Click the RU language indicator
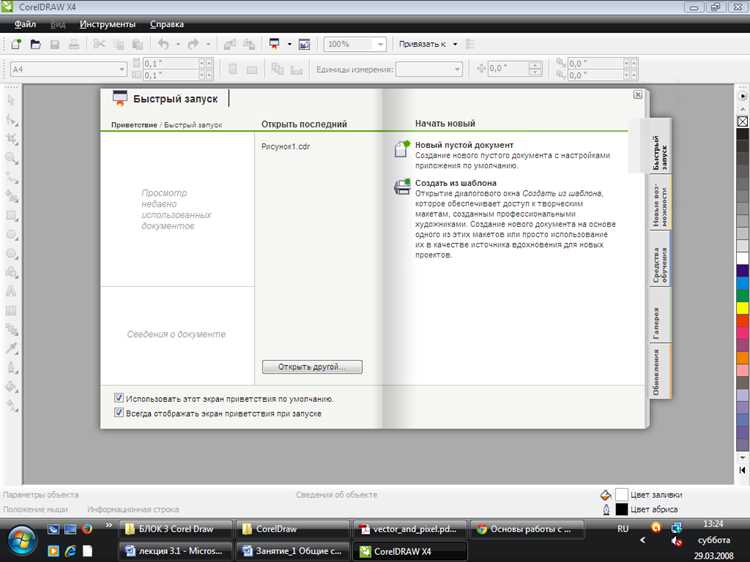 click(x=622, y=529)
